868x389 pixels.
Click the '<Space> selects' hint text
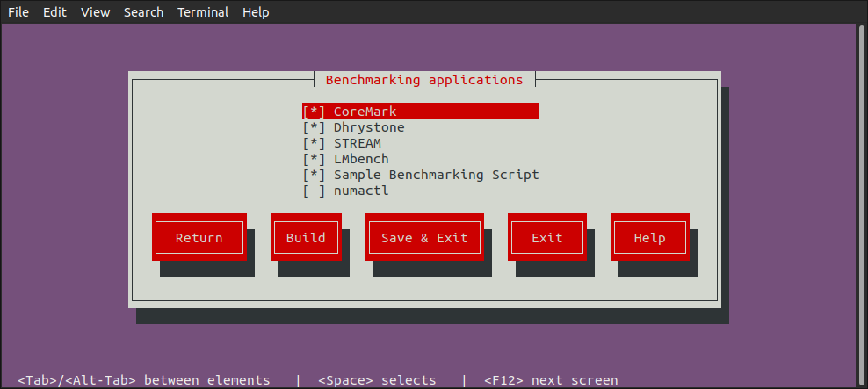[x=377, y=380]
